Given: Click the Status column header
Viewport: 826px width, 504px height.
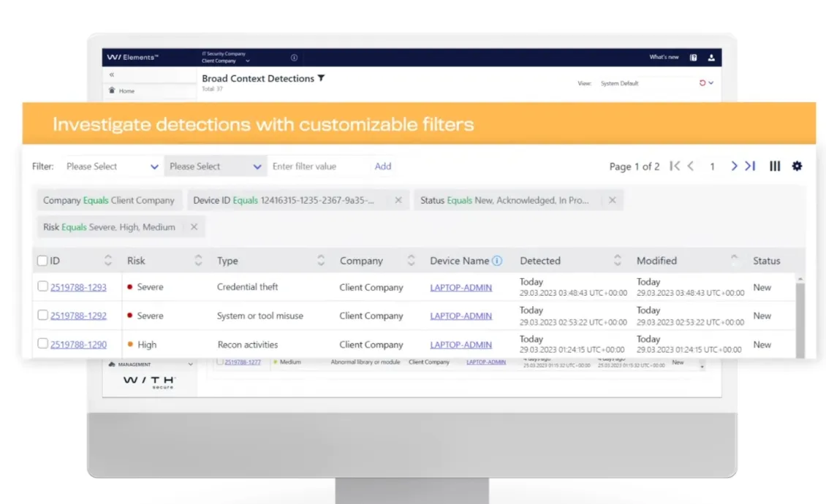Looking at the screenshot, I should coord(767,261).
